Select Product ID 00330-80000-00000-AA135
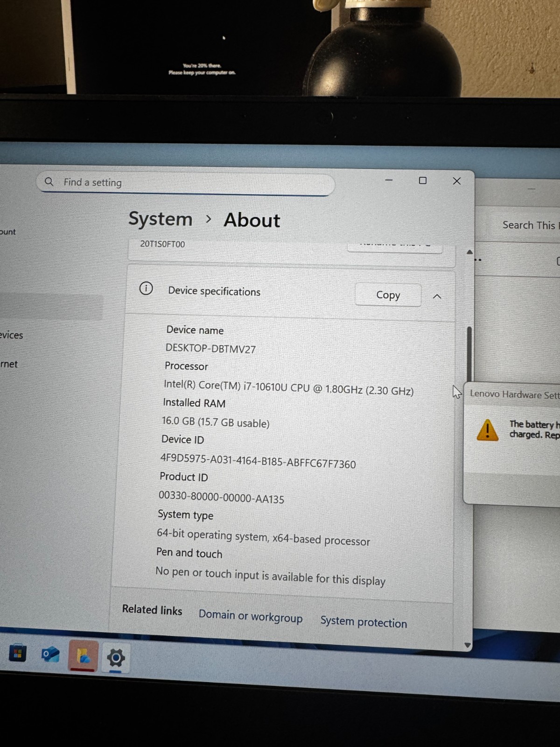The height and width of the screenshot is (747, 560). pyautogui.click(x=221, y=498)
